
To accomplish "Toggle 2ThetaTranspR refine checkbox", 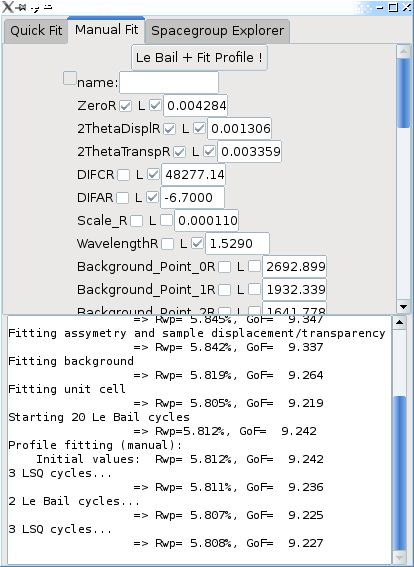I will (x=179, y=152).
